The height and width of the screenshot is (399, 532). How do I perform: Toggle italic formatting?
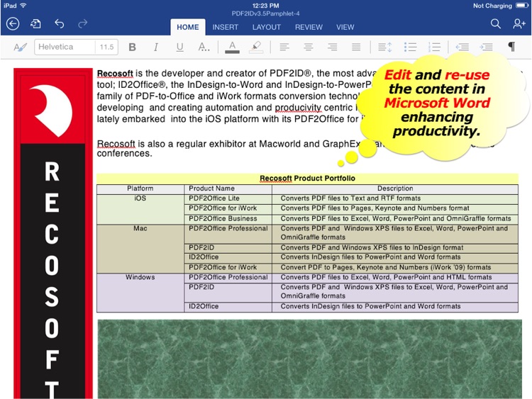click(x=156, y=47)
